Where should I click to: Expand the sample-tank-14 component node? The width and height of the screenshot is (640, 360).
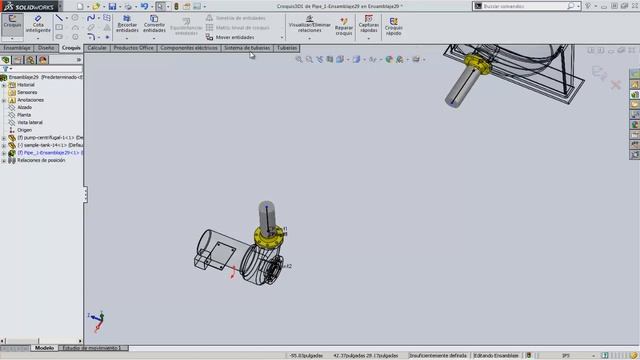[4, 145]
